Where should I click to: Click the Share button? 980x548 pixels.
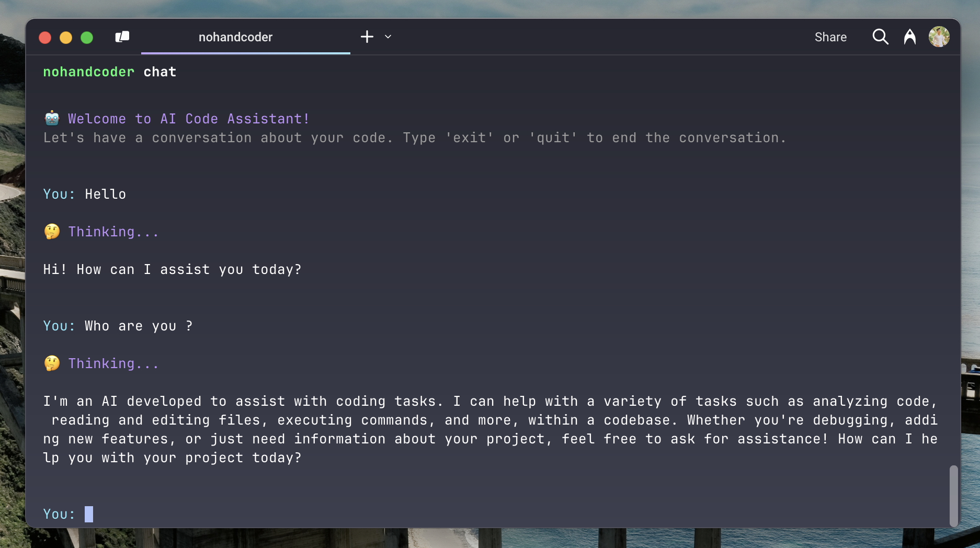coord(830,37)
